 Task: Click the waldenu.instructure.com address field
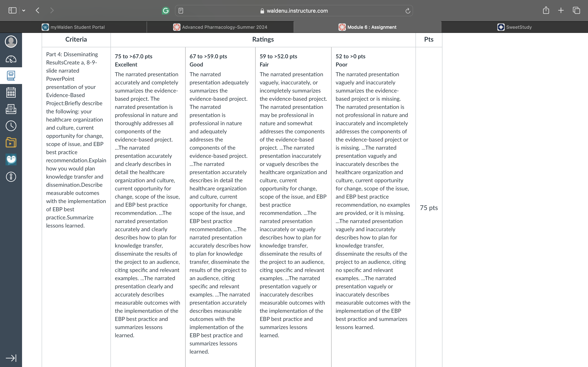pos(294,11)
